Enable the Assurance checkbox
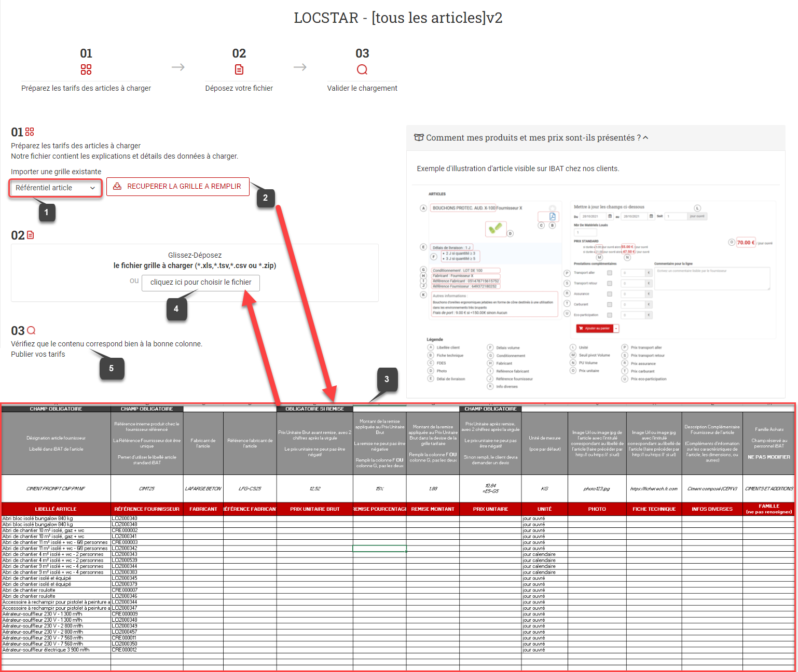The height and width of the screenshot is (672, 798). click(610, 294)
